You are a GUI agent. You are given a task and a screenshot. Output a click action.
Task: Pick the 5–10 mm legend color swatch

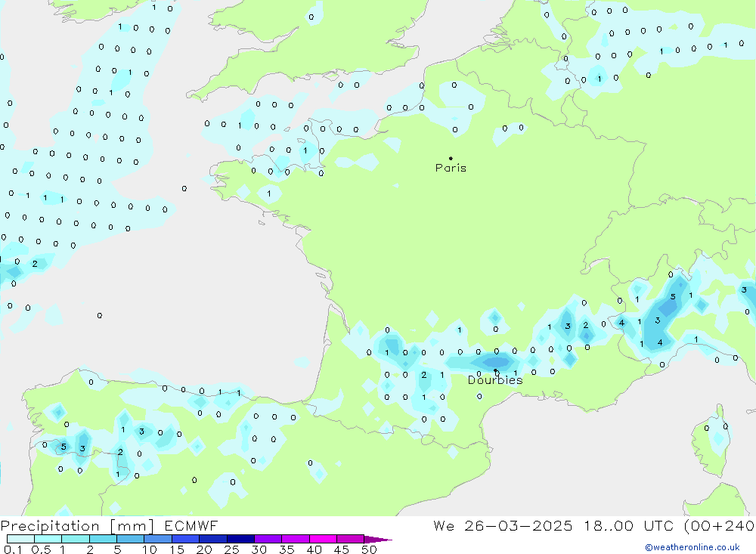[x=131, y=539]
